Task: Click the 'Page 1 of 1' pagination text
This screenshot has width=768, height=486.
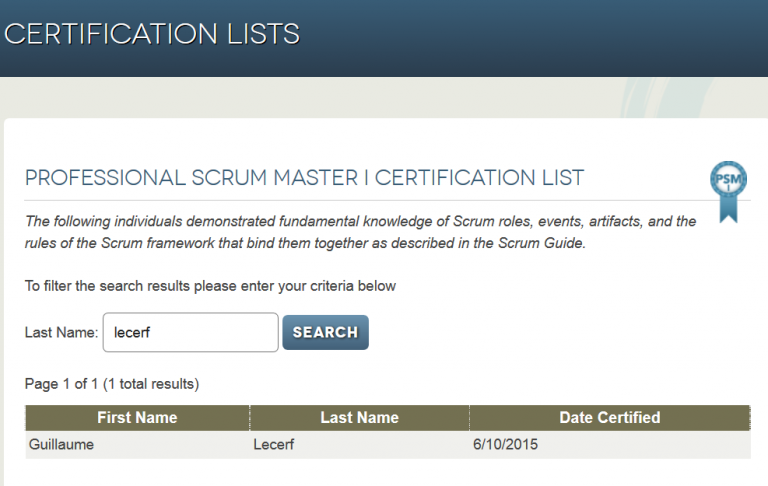Action: pyautogui.click(x=62, y=384)
